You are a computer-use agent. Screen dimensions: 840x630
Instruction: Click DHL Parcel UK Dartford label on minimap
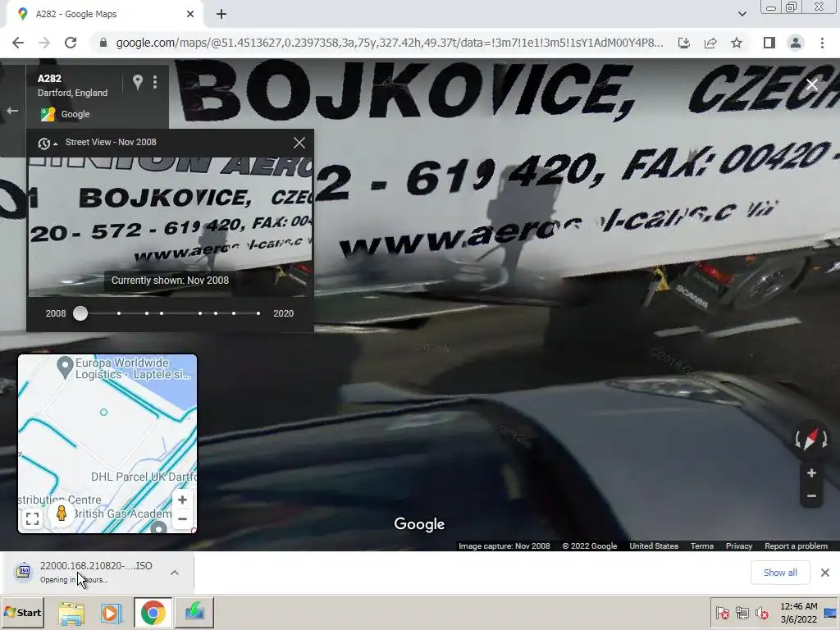pos(144,477)
